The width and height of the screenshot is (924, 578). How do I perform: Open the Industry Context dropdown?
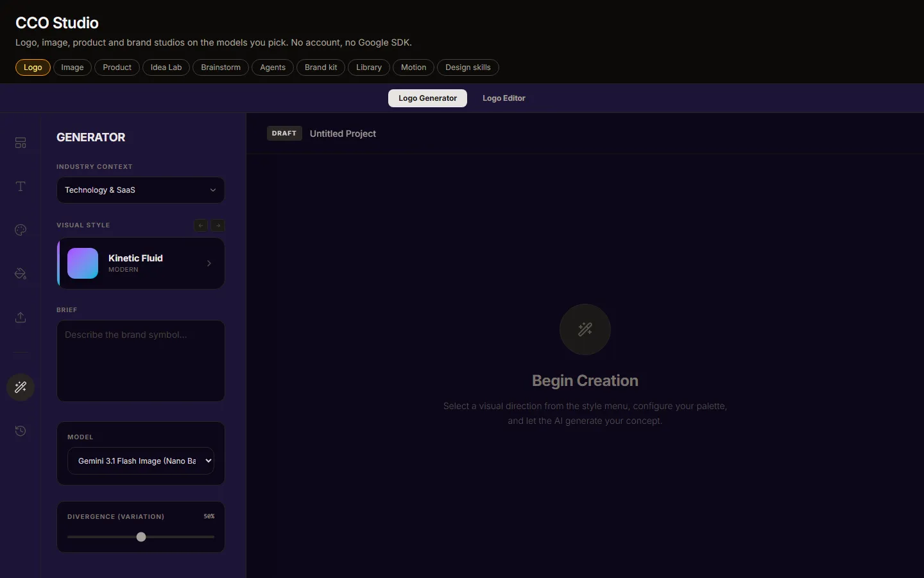click(x=141, y=190)
